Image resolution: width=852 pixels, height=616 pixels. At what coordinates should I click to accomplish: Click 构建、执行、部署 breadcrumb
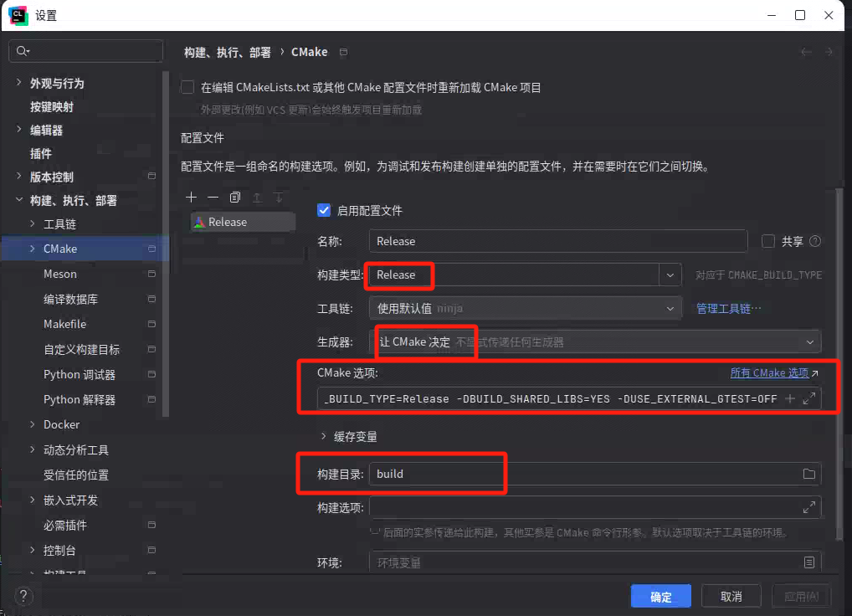click(227, 52)
